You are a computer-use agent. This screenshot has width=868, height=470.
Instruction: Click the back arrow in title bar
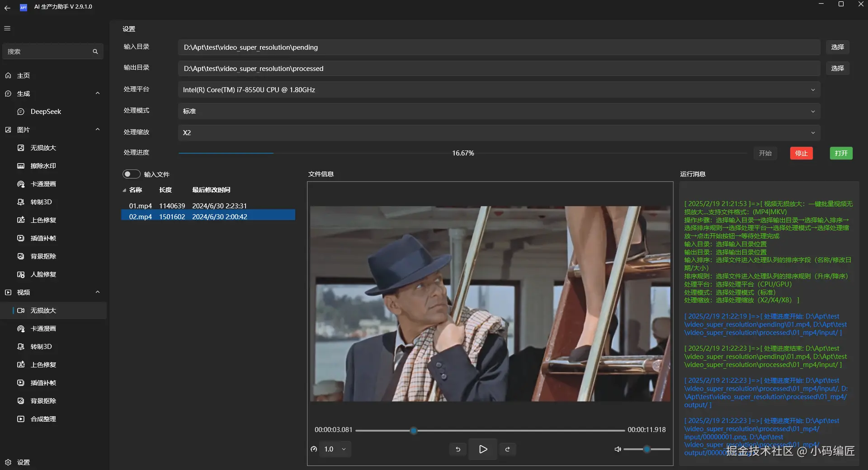[x=7, y=8]
